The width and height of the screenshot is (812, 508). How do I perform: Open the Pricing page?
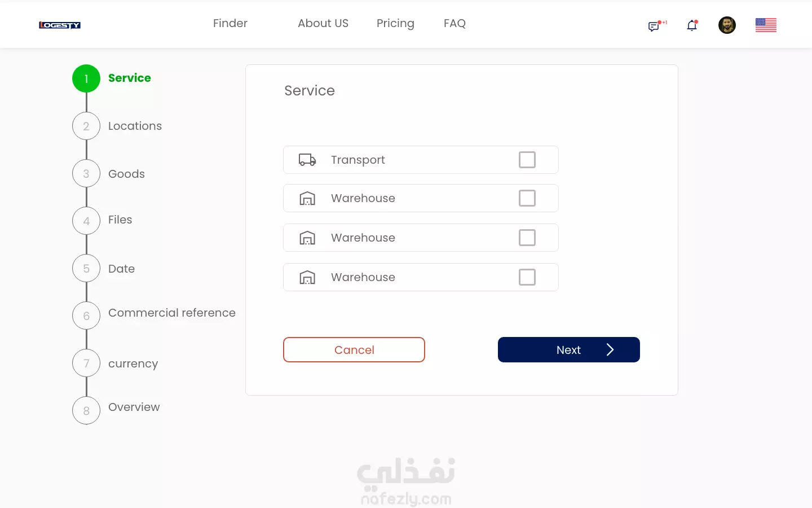click(395, 23)
